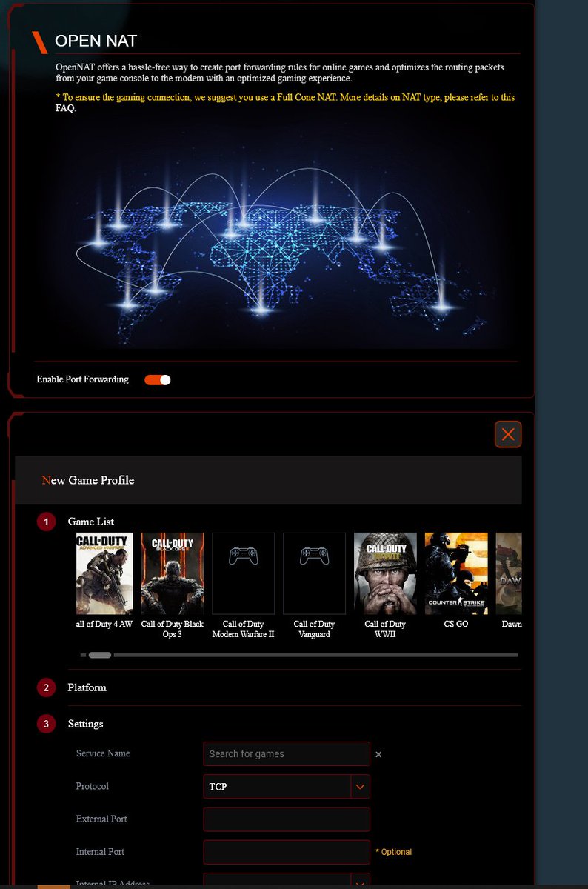Viewport: 588px width, 889px height.
Task: Select the CS GO game cover
Action: (457, 573)
